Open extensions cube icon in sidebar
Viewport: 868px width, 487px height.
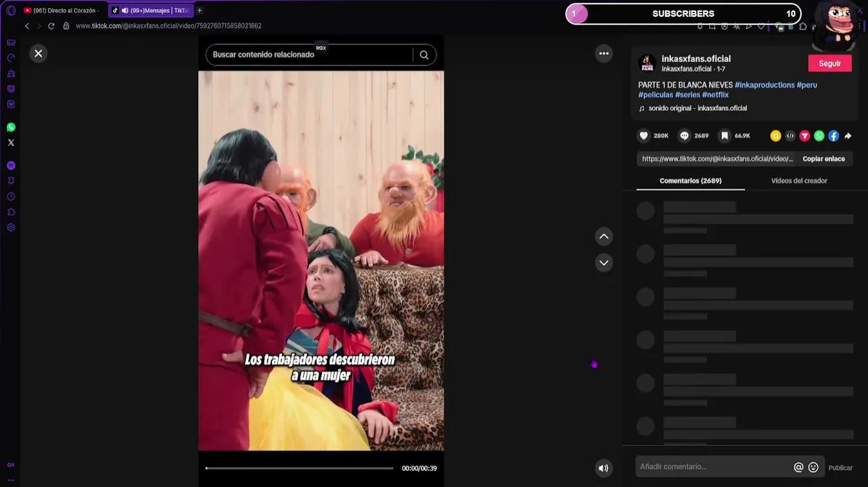click(x=11, y=212)
